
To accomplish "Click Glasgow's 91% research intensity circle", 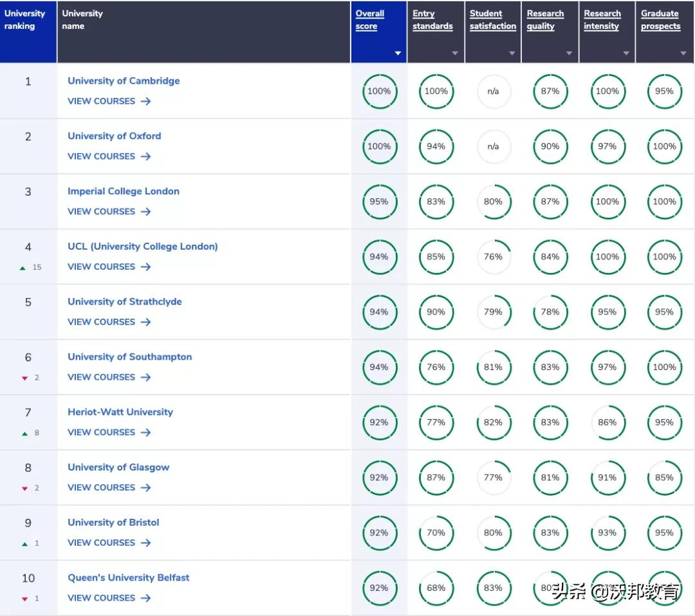I will 607,478.
